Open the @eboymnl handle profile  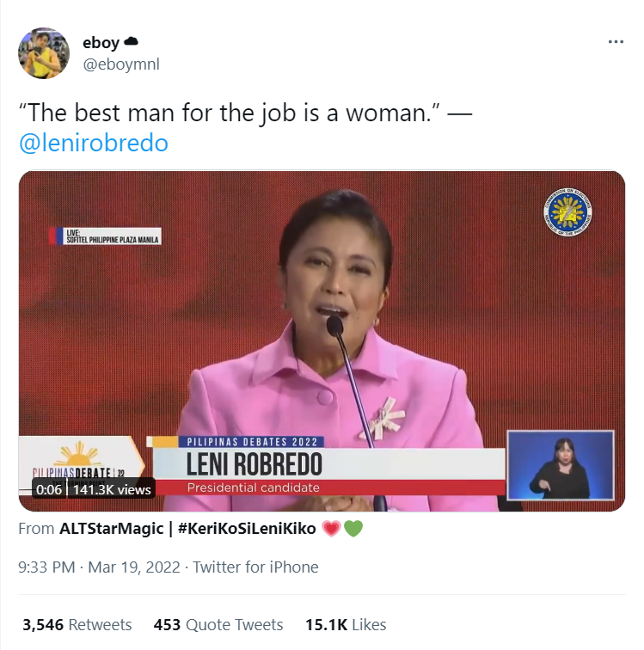click(121, 64)
